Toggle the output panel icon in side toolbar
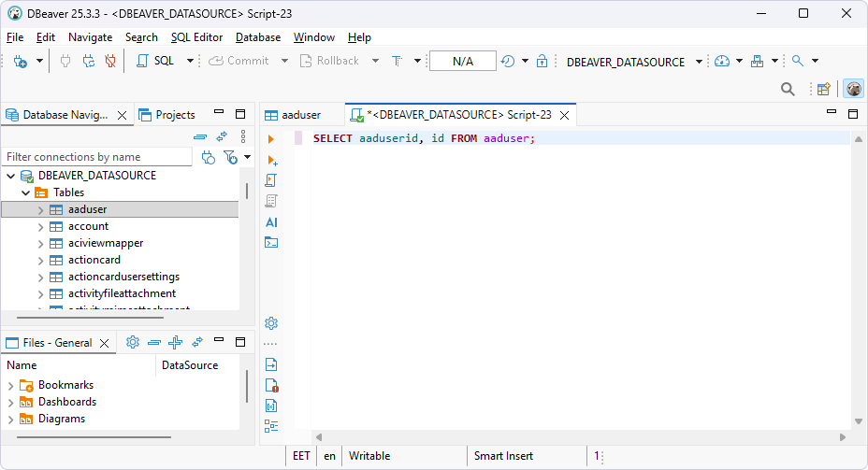Screen dimensions: 868x470 pyautogui.click(x=271, y=365)
